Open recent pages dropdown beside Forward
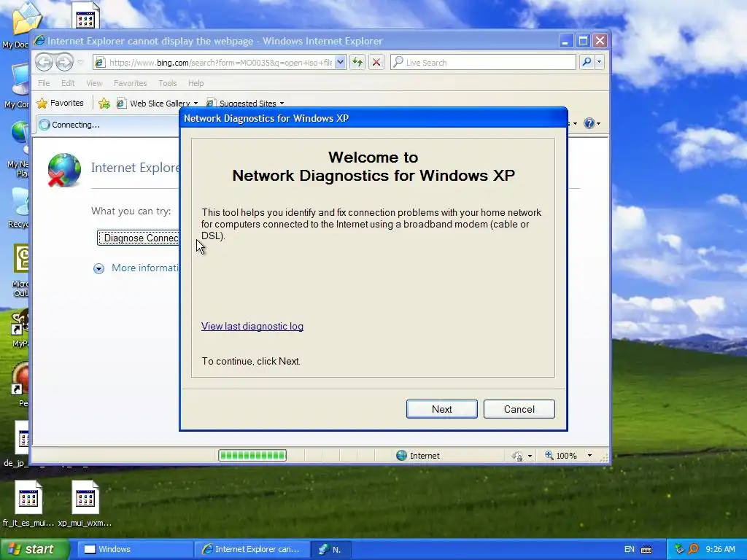747x560 pixels. click(80, 63)
